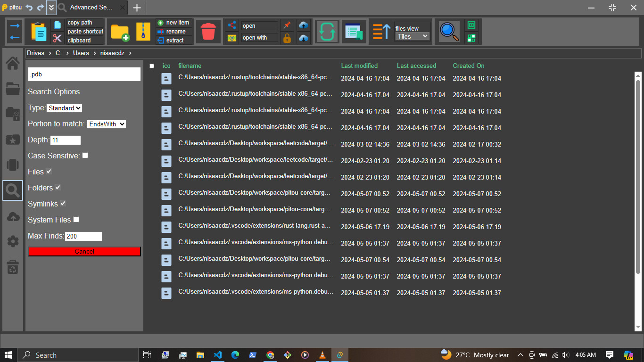Open Home from the sidebar
Viewport: 644px width, 362px height.
tap(13, 64)
